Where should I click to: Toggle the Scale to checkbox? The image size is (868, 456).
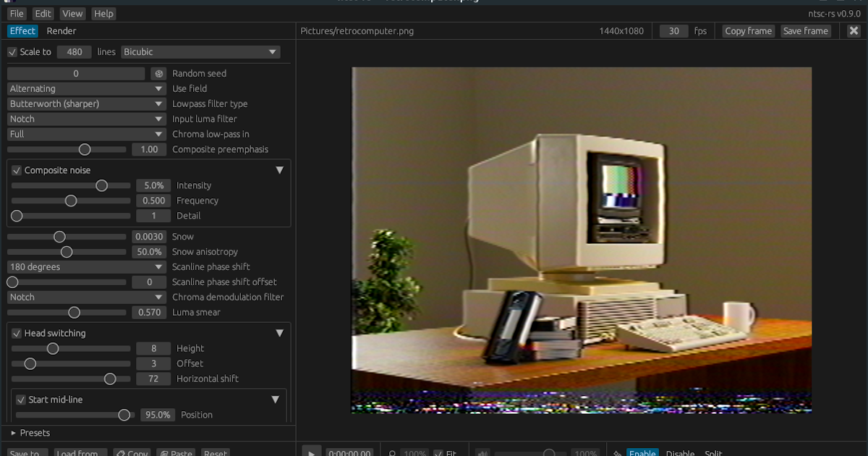point(12,52)
